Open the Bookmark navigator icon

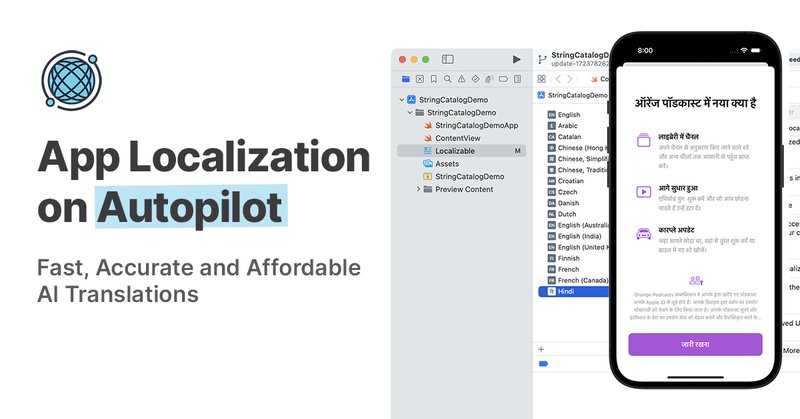click(x=434, y=79)
